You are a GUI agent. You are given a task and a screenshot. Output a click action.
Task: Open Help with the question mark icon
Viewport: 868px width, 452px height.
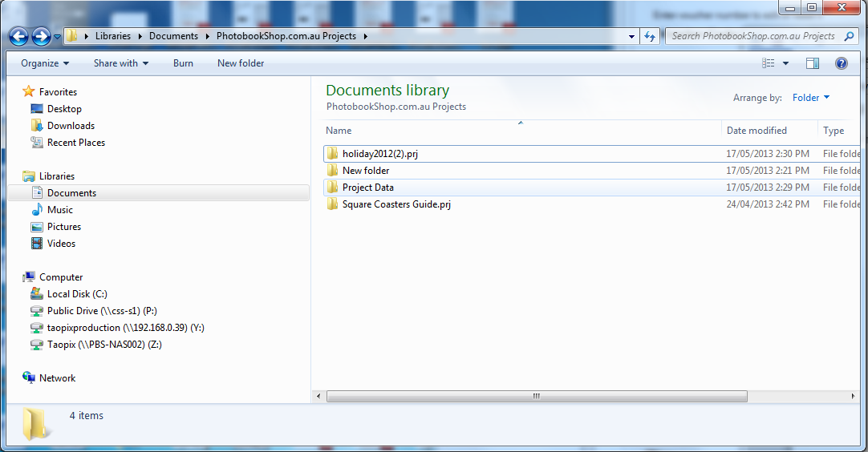tap(842, 63)
